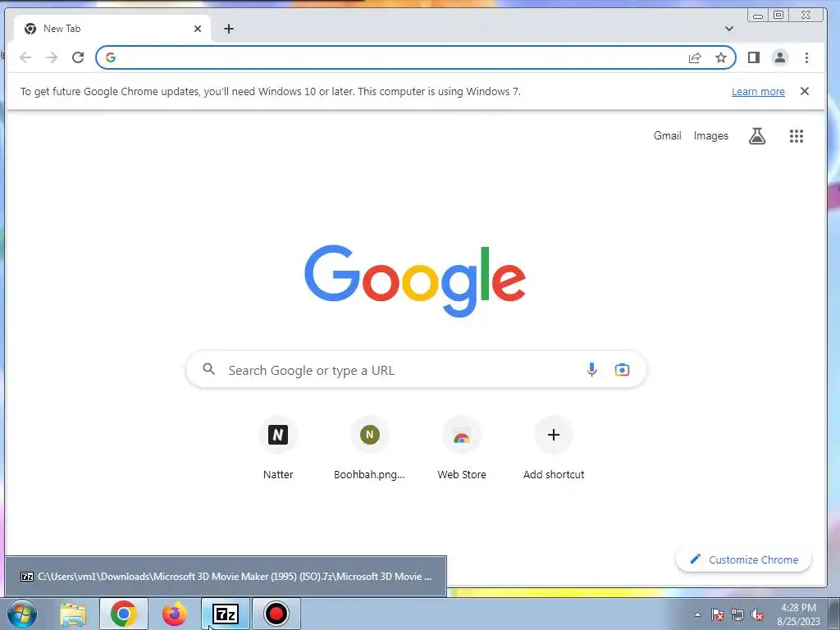This screenshot has width=840, height=630.
Task: Open Action Center flag icon
Action: (x=718, y=614)
